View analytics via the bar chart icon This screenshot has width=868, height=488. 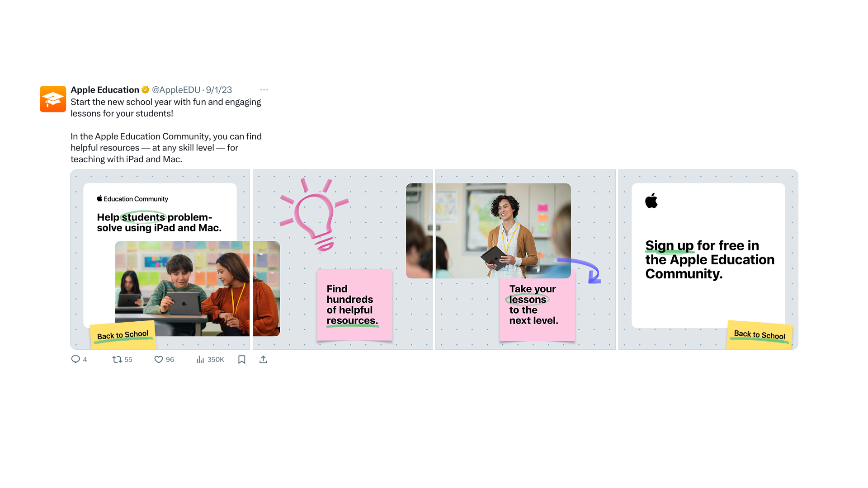(200, 359)
